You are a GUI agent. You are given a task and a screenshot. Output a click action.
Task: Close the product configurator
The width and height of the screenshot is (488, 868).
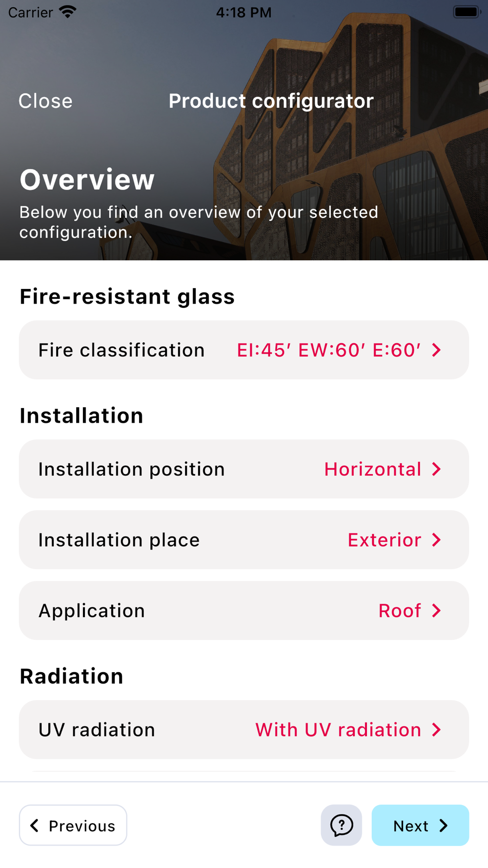pos(45,101)
